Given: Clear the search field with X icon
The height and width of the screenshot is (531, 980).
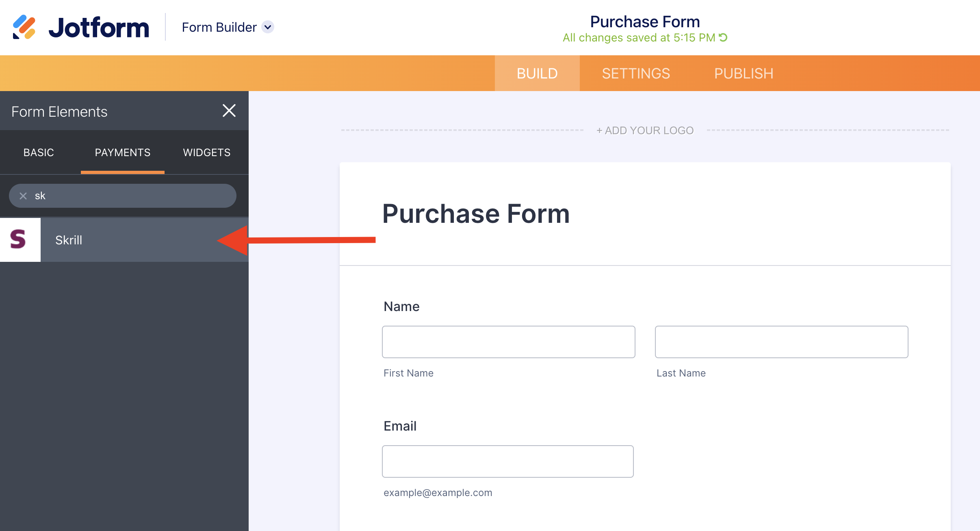Looking at the screenshot, I should click(x=23, y=196).
